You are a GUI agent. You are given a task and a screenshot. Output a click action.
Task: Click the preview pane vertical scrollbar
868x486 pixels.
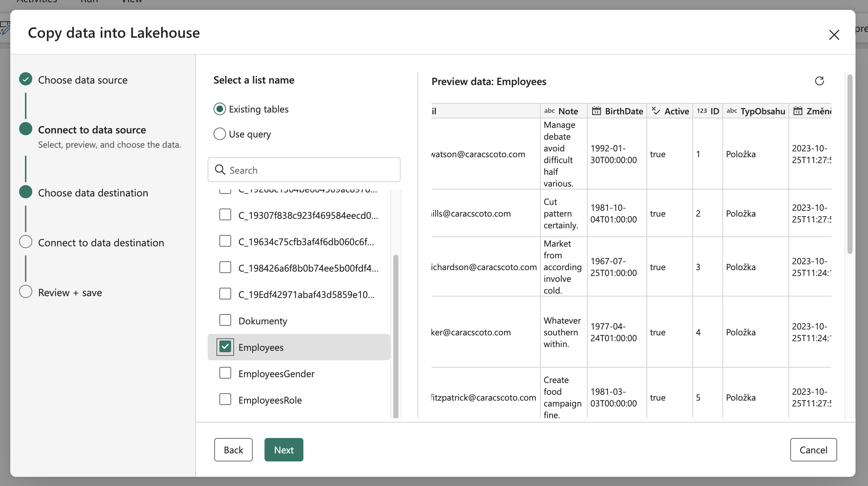(850, 164)
